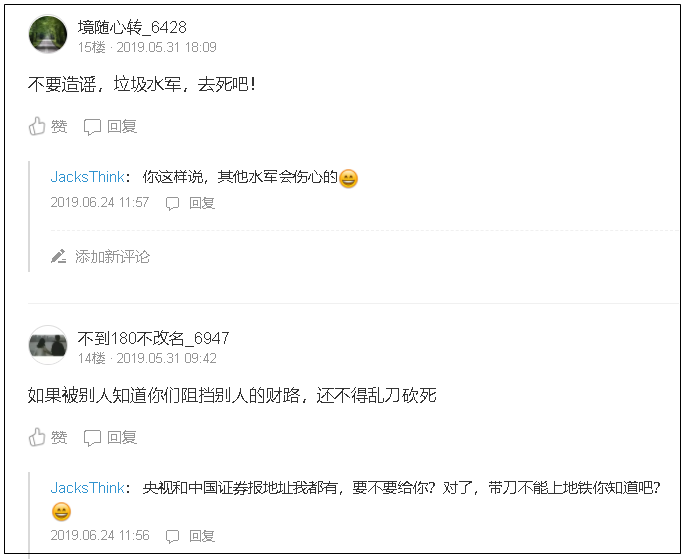
Task: Open JacksThink profile in second reply
Action: point(87,487)
